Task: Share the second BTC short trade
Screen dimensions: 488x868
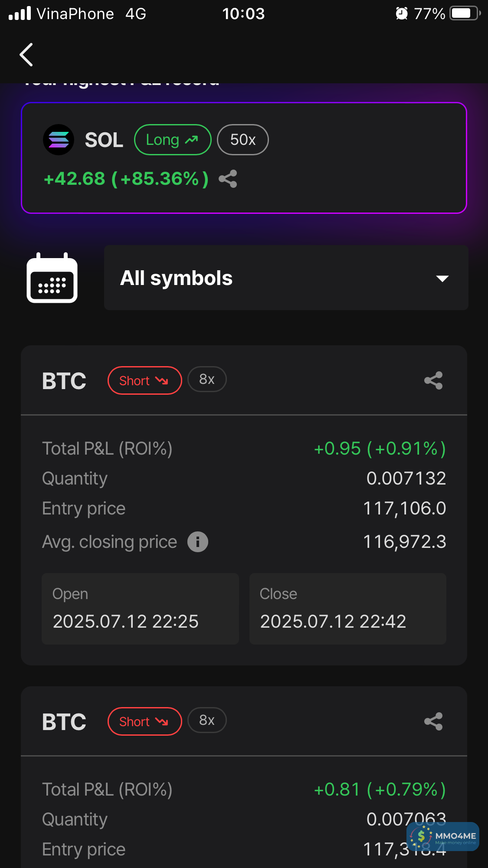Action: [433, 721]
